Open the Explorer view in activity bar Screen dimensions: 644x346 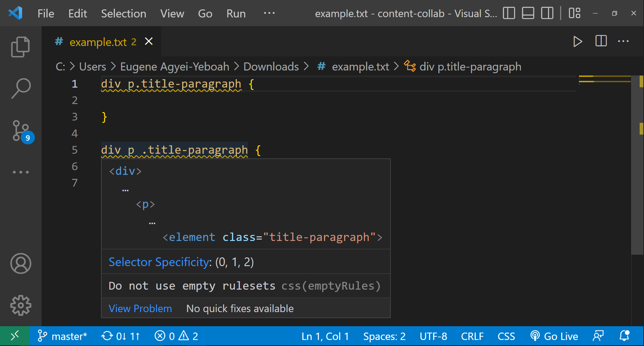point(20,47)
